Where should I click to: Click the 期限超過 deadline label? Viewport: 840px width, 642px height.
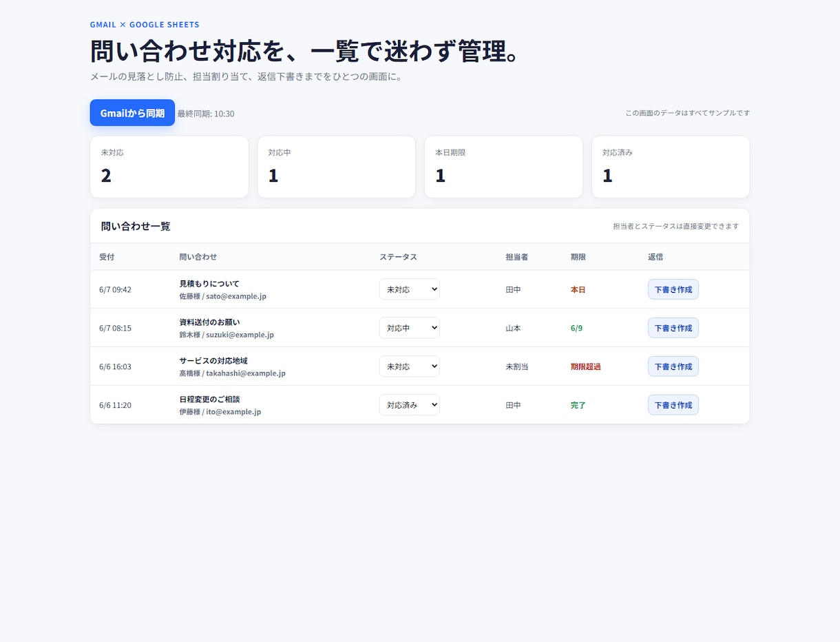coord(586,366)
